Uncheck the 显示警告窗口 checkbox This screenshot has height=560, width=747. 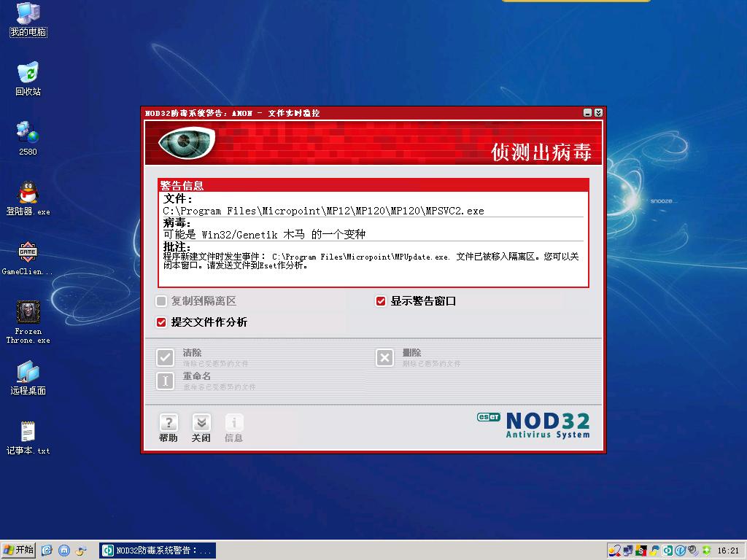(x=381, y=301)
